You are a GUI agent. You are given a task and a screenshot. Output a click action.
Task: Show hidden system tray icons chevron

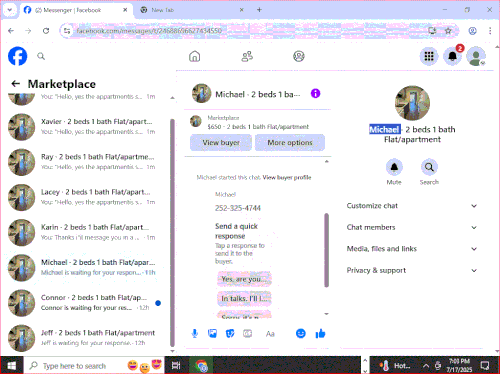pos(426,366)
